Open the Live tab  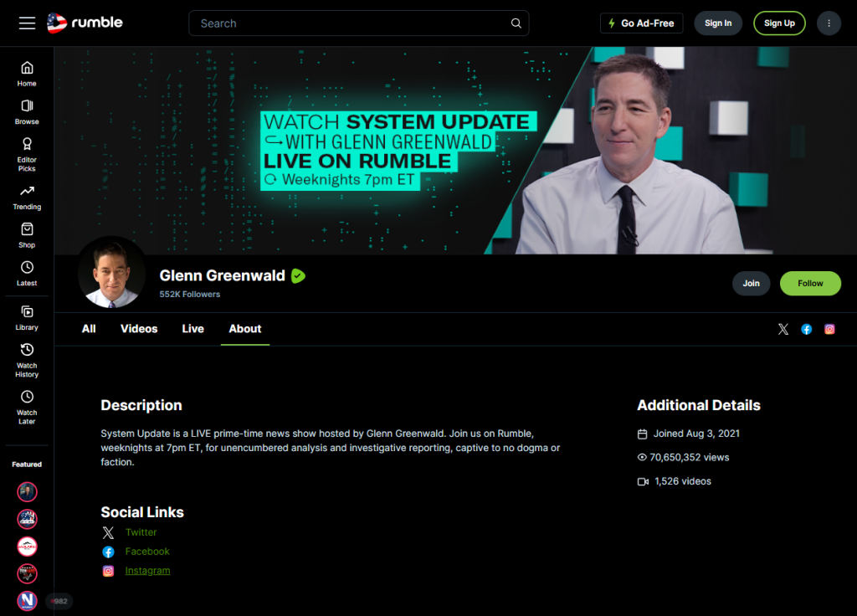point(192,329)
